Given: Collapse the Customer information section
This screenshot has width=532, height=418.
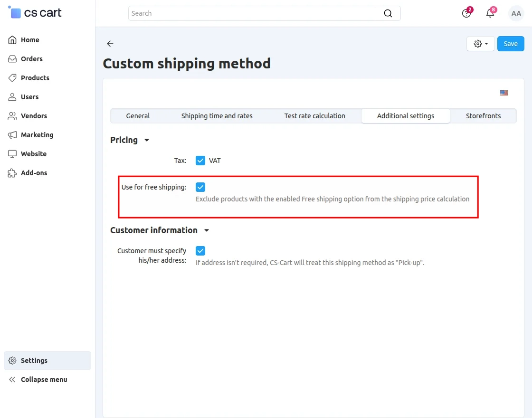Looking at the screenshot, I should [206, 230].
